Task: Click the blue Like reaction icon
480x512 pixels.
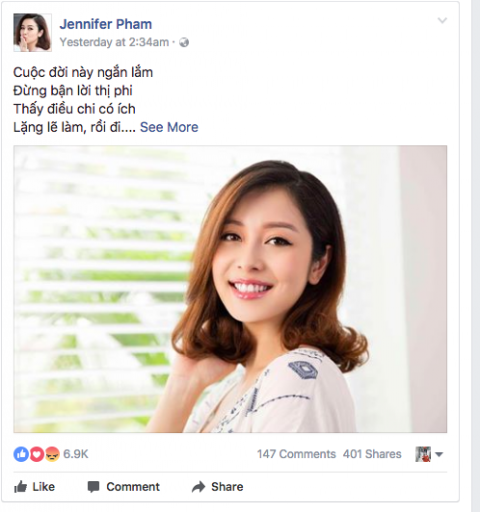Action: pyautogui.click(x=21, y=454)
